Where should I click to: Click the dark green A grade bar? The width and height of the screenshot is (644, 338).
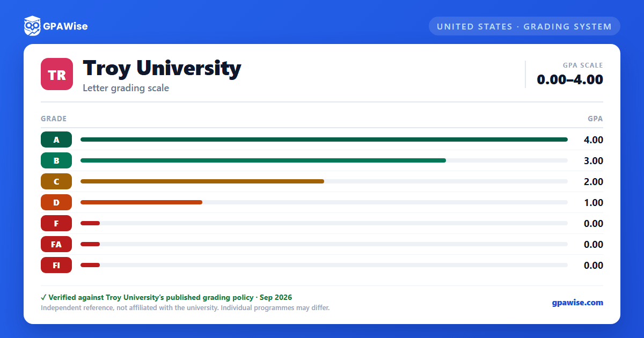[324, 139]
